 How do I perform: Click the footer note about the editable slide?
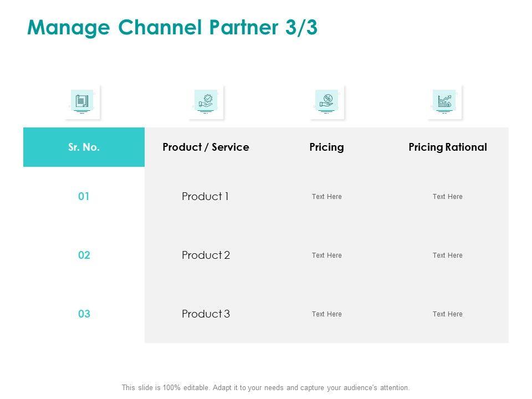coord(265,388)
